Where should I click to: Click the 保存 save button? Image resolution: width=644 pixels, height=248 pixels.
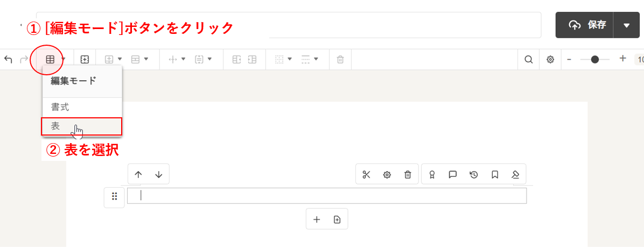click(x=585, y=25)
